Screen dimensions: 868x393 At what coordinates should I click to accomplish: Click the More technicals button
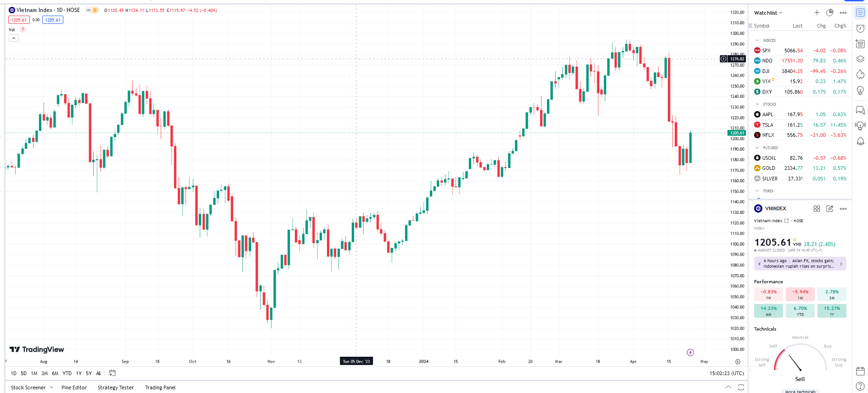click(x=800, y=391)
